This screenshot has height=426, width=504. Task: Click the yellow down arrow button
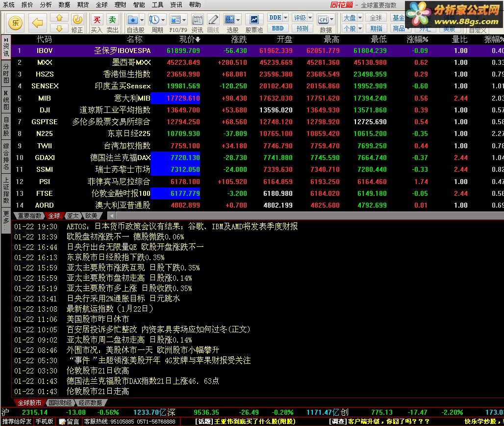pos(59,28)
